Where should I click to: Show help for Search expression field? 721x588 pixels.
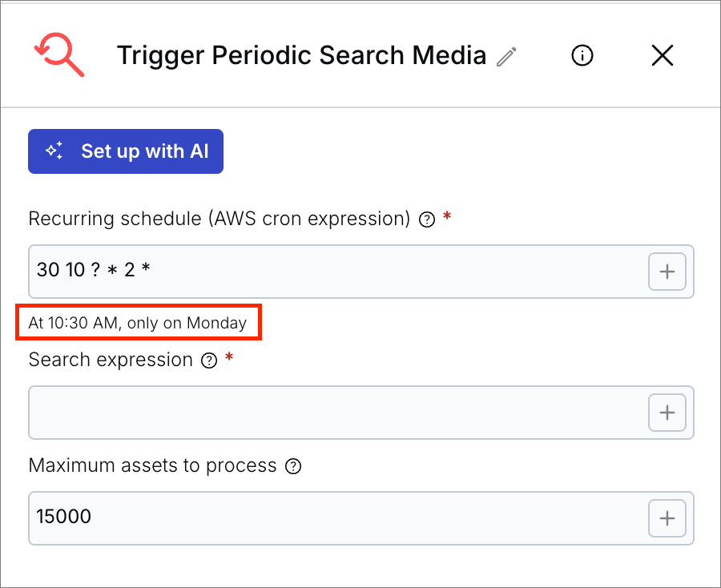209,360
